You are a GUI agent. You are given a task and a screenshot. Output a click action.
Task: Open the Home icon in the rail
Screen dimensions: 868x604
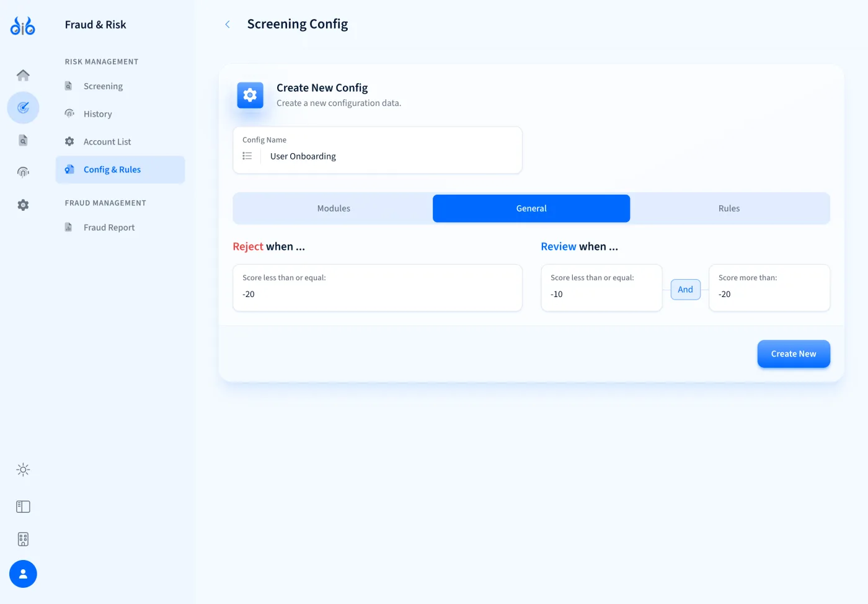(x=23, y=75)
